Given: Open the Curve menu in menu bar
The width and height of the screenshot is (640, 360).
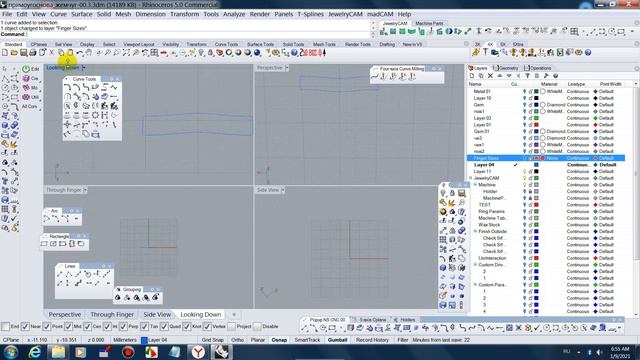Looking at the screenshot, I should coord(58,14).
